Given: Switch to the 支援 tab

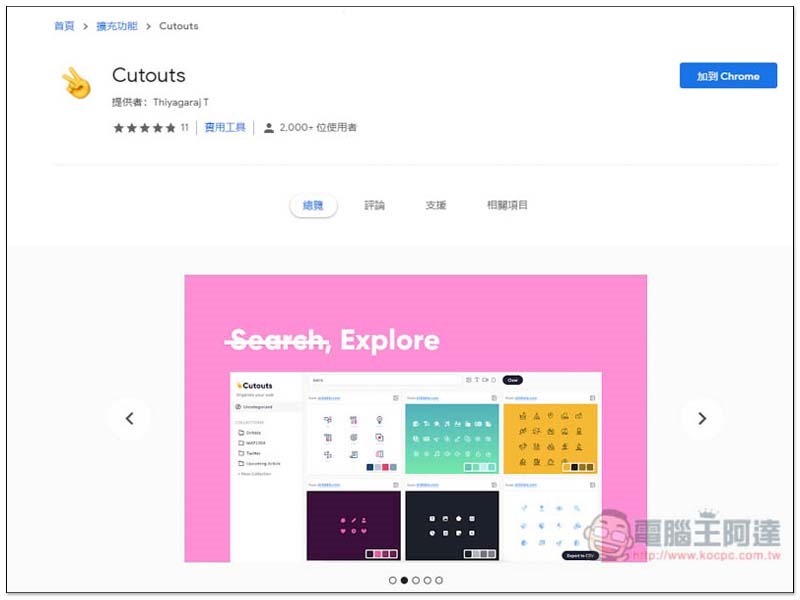Looking at the screenshot, I should pos(436,205).
